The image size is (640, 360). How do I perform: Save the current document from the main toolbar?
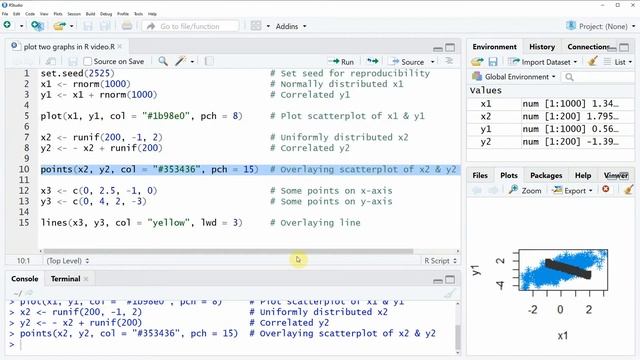[87, 26]
